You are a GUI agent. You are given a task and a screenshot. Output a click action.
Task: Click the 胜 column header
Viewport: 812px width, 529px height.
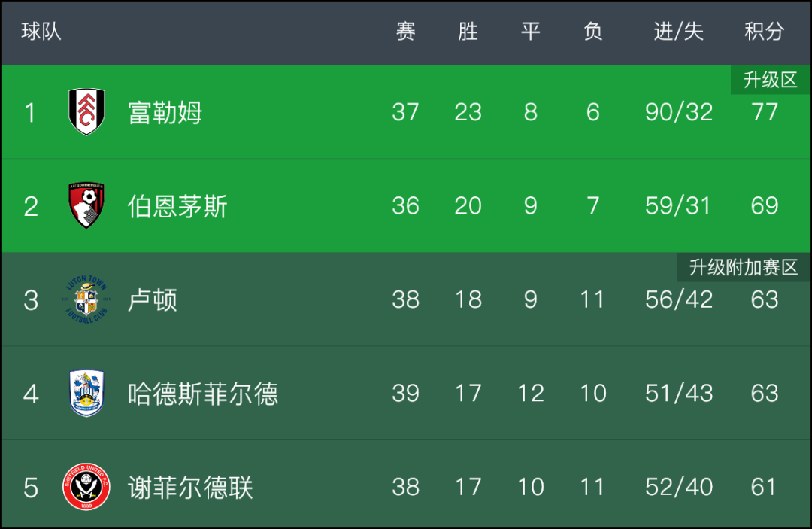coord(468,32)
